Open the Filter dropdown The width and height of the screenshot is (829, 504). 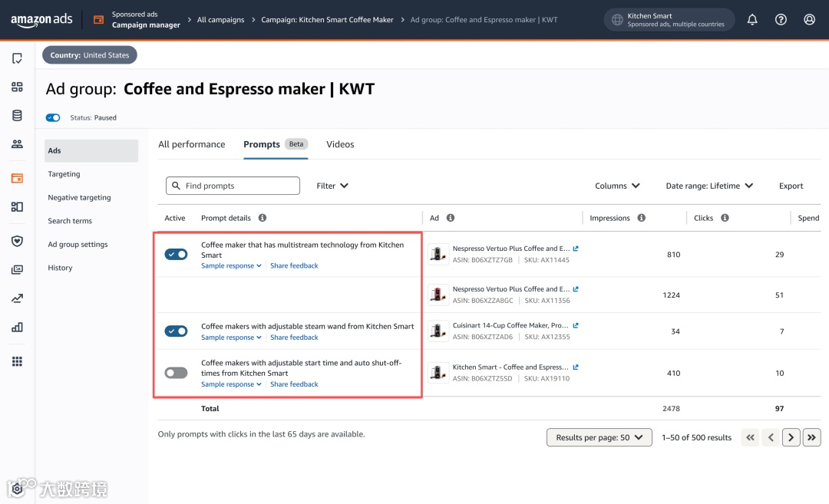pyautogui.click(x=332, y=186)
